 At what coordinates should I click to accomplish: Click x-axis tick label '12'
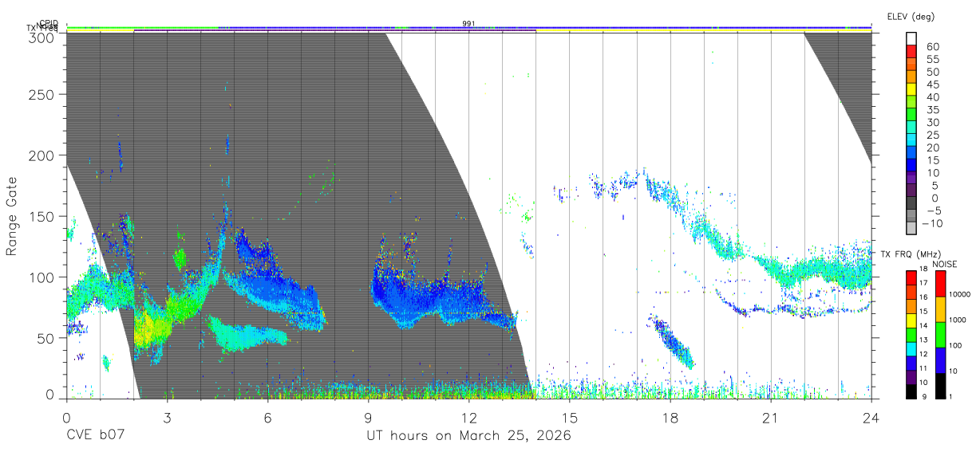468,418
